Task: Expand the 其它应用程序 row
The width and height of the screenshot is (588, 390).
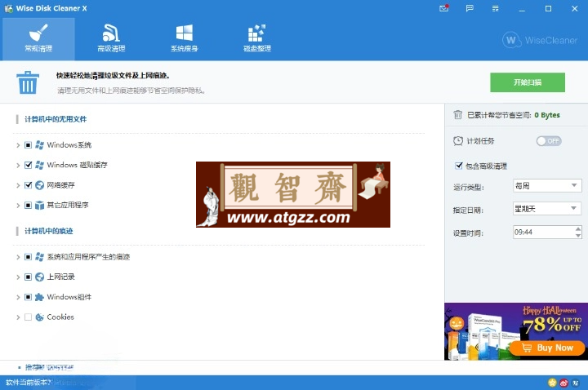Action: (18, 206)
